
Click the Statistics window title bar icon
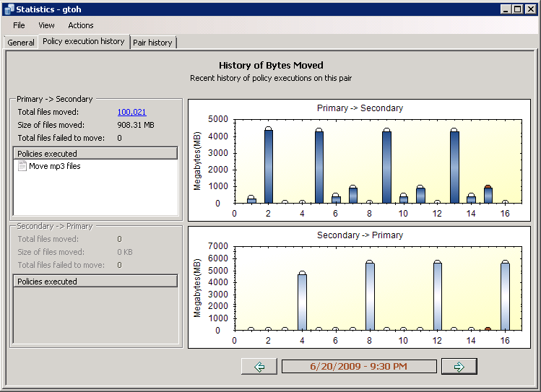[x=8, y=9]
